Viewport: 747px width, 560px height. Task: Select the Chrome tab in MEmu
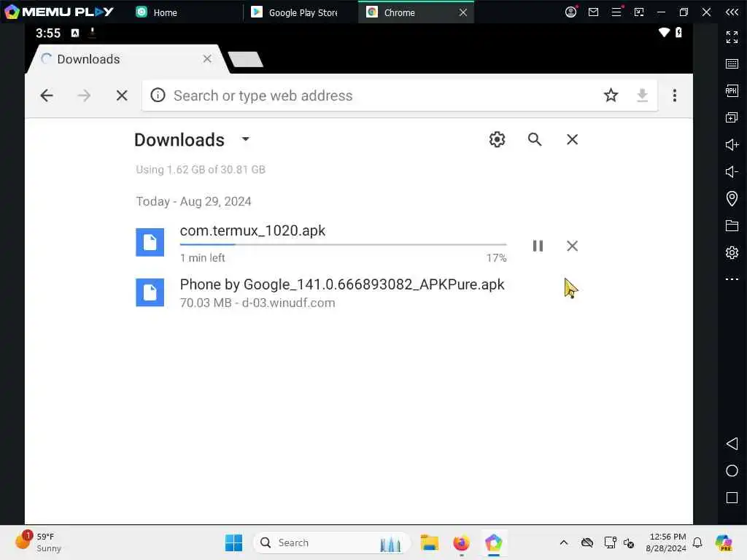pyautogui.click(x=399, y=12)
